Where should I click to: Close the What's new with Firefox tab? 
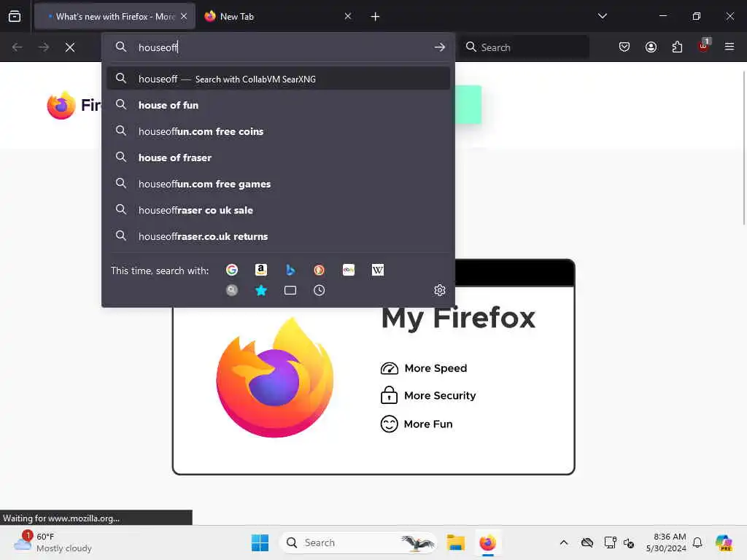[184, 16]
